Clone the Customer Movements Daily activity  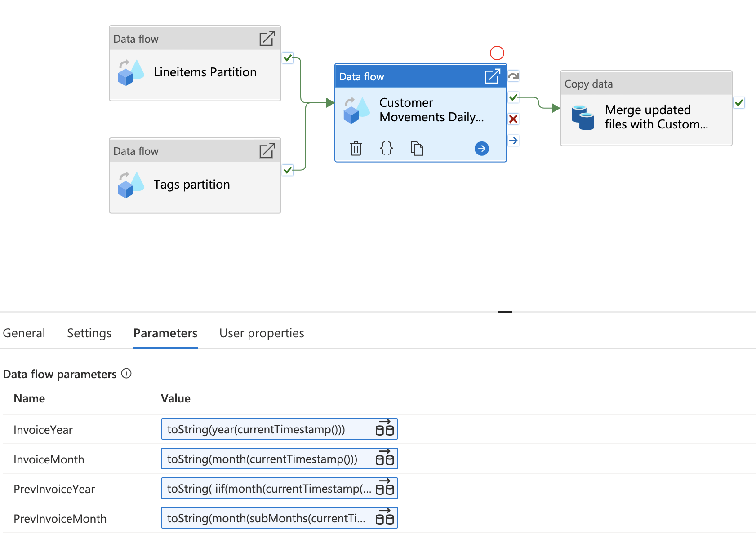click(417, 148)
